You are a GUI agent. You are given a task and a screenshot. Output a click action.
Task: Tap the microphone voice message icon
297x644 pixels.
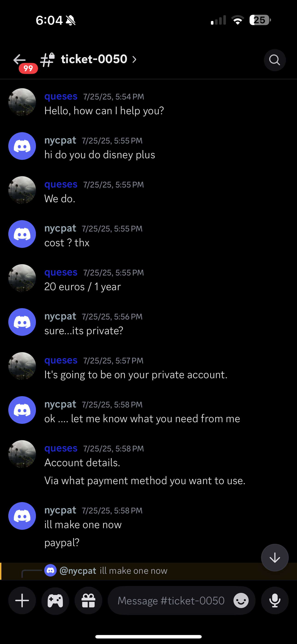[275, 600]
